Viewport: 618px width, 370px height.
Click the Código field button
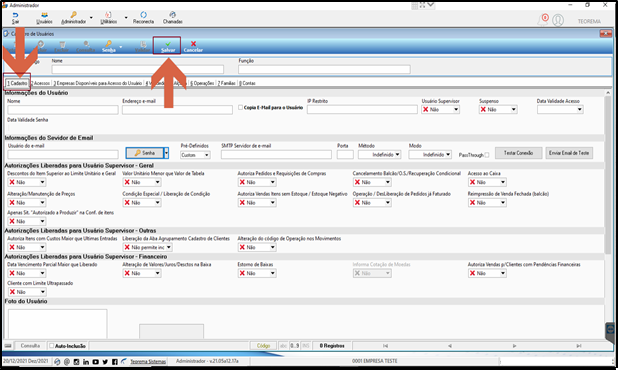point(263,346)
